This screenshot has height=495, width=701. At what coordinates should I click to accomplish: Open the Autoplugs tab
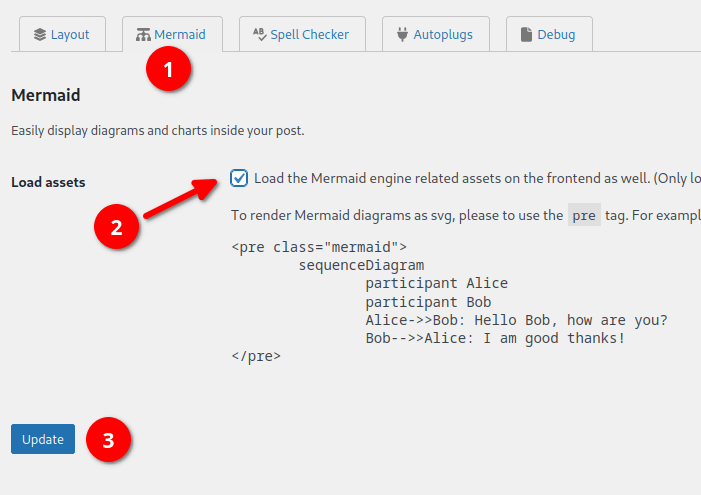(x=435, y=34)
